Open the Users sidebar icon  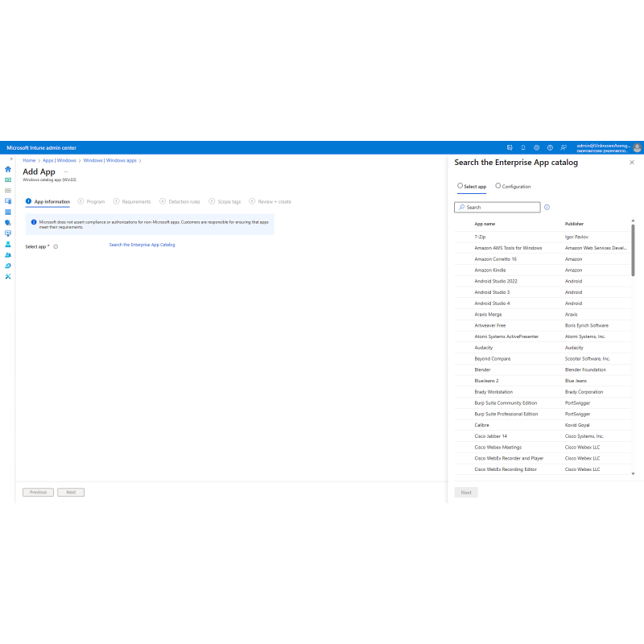[x=8, y=245]
